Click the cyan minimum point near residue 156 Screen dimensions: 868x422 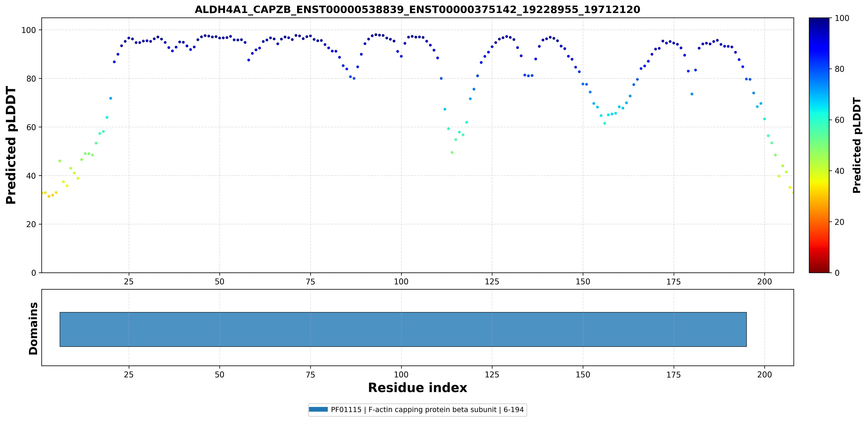coord(605,124)
